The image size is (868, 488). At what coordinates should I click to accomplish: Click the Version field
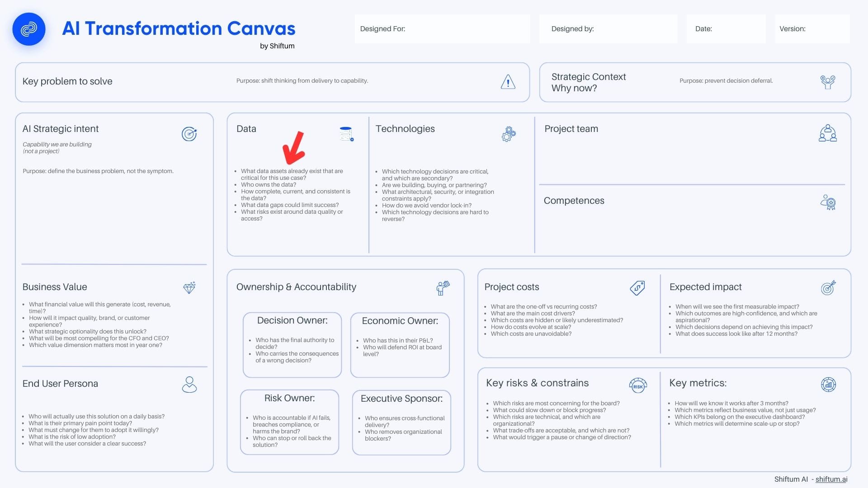pos(812,29)
